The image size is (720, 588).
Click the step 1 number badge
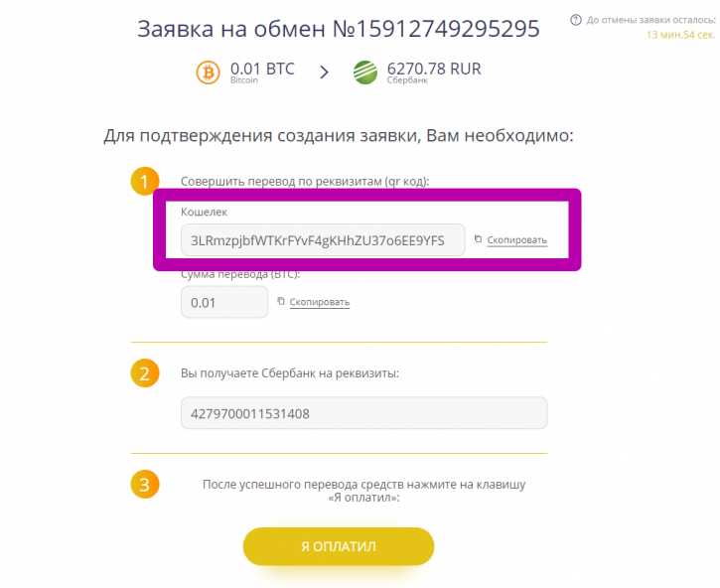coord(143,180)
